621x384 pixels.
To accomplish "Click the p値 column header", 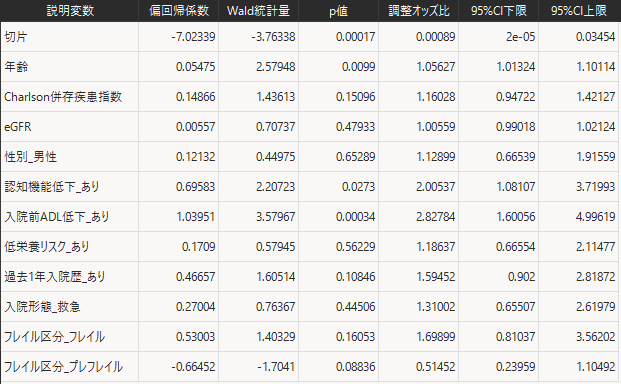I will (x=339, y=11).
